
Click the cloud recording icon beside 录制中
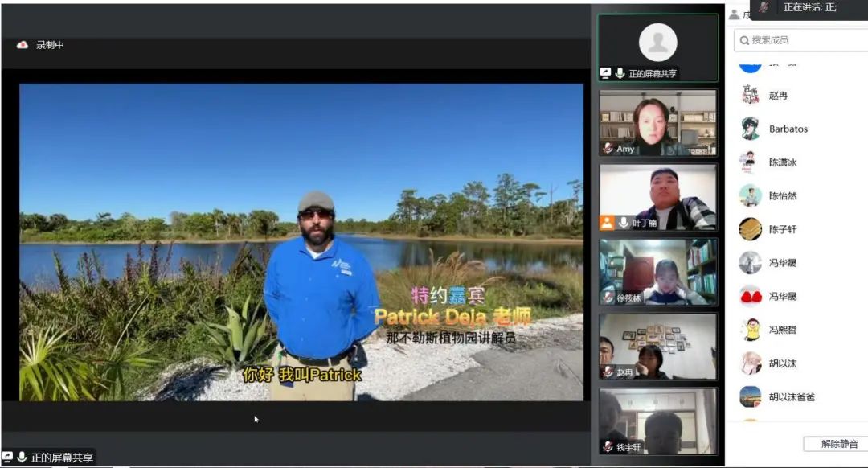point(23,45)
